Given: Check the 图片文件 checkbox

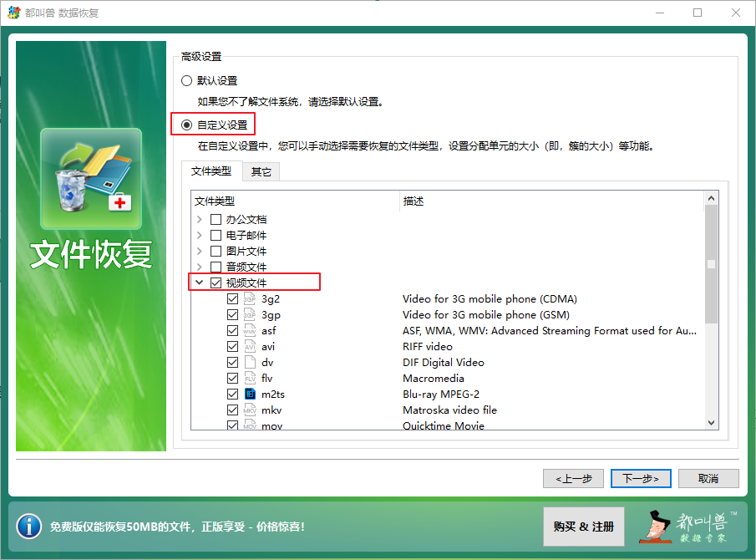Looking at the screenshot, I should (216, 252).
